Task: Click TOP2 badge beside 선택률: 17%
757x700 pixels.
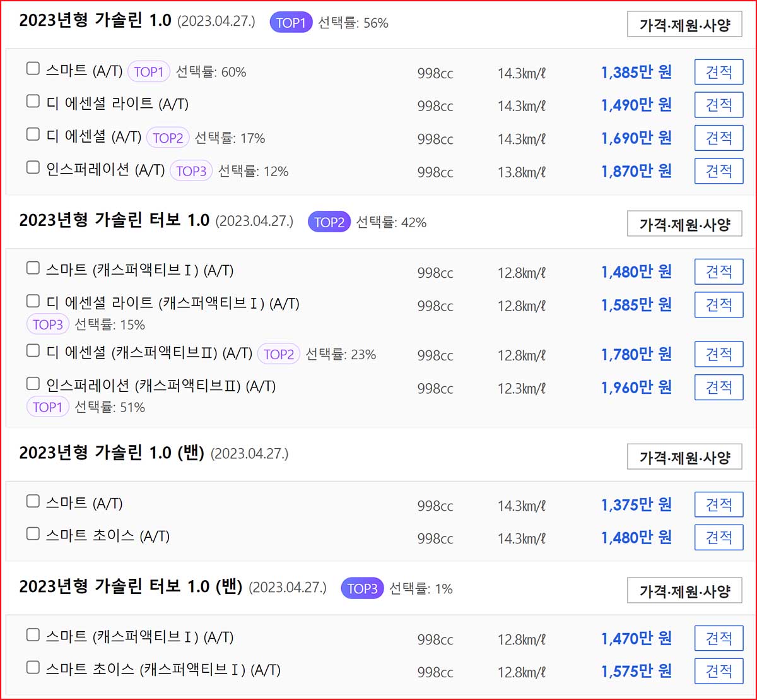Action: (x=168, y=138)
